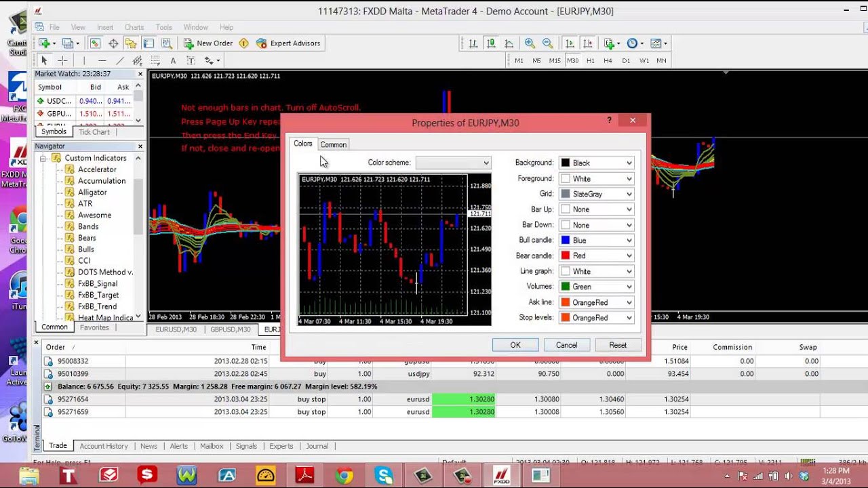The width and height of the screenshot is (868, 488).
Task: Toggle the Chart Shift button
Action: 587,43
